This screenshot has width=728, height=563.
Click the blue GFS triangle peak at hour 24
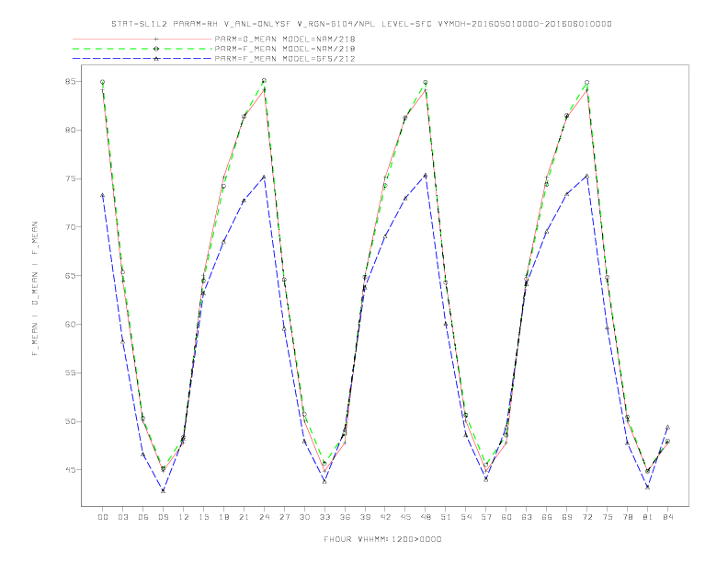point(264,177)
